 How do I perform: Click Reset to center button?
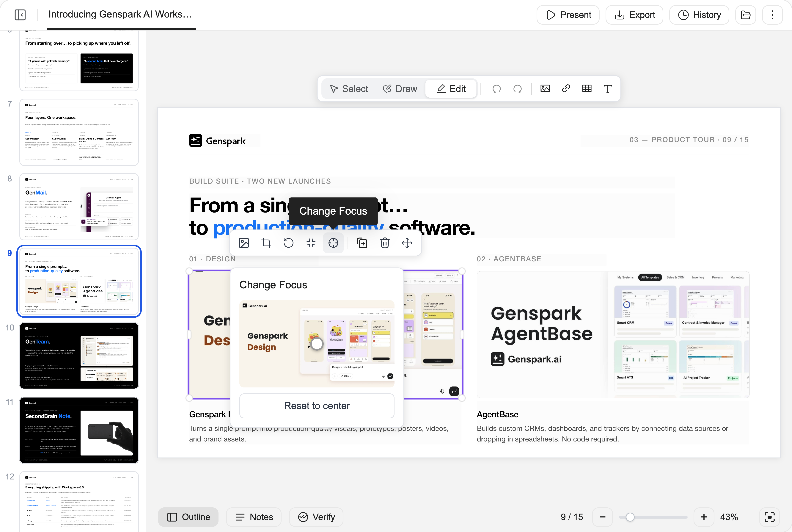317,406
